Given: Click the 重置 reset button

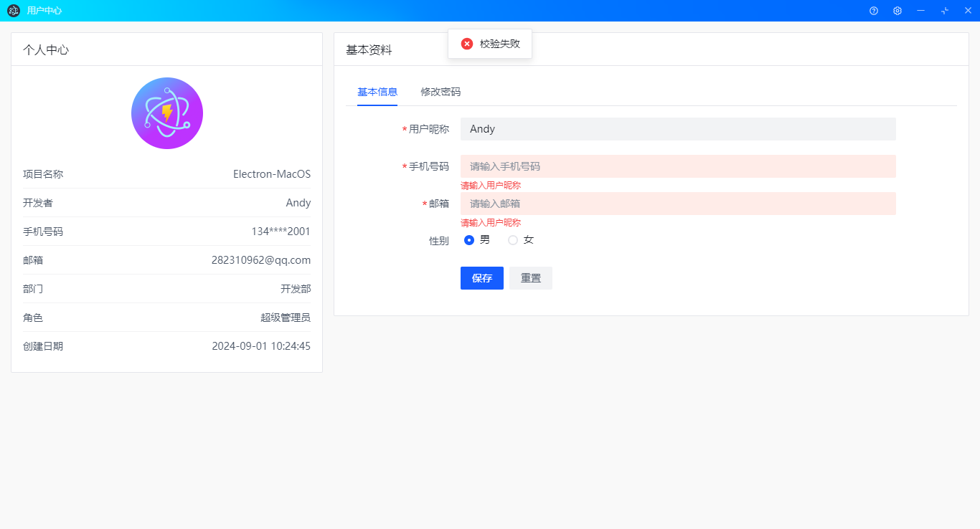Looking at the screenshot, I should click(530, 278).
